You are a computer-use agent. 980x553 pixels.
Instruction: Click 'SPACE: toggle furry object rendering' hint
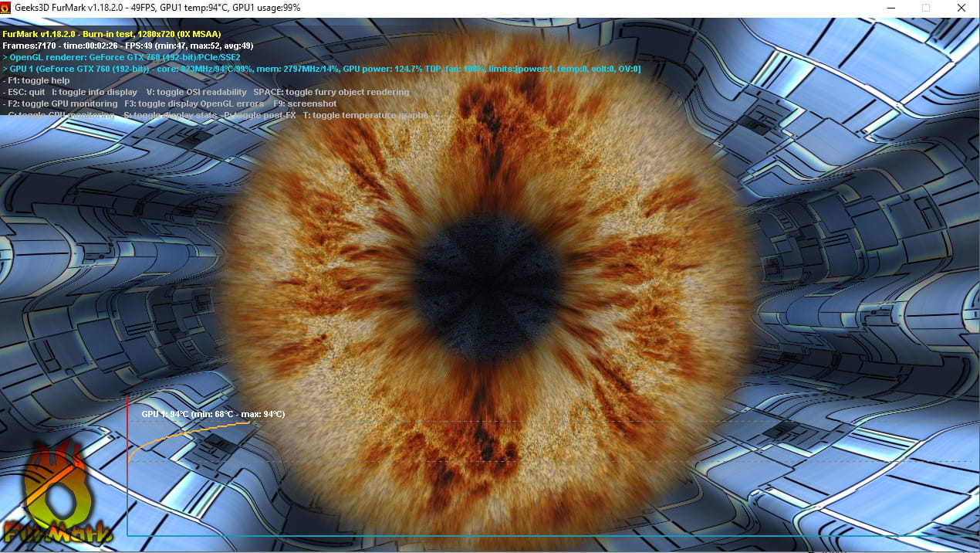[x=331, y=92]
